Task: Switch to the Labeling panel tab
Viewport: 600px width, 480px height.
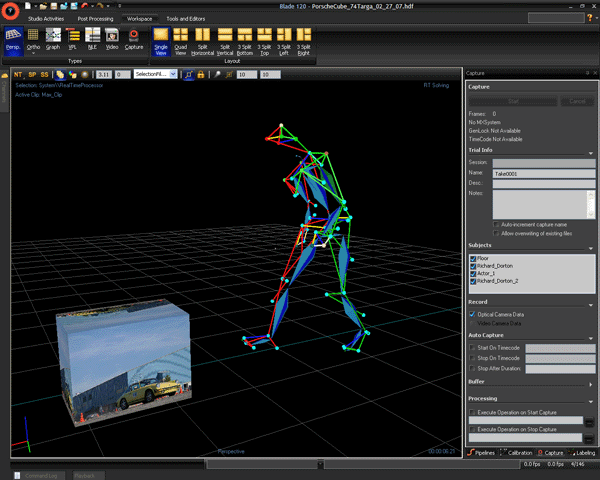Action: coord(582,452)
